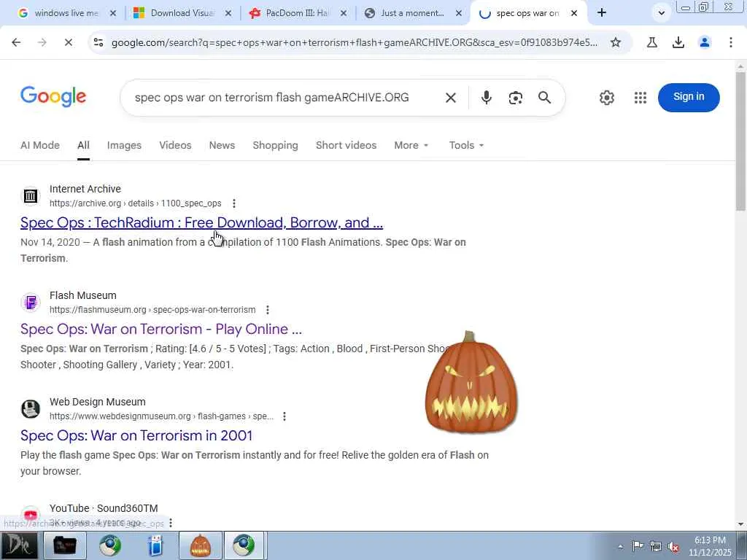Click the Start button on taskbar
The width and height of the screenshot is (747, 560).
(x=19, y=545)
